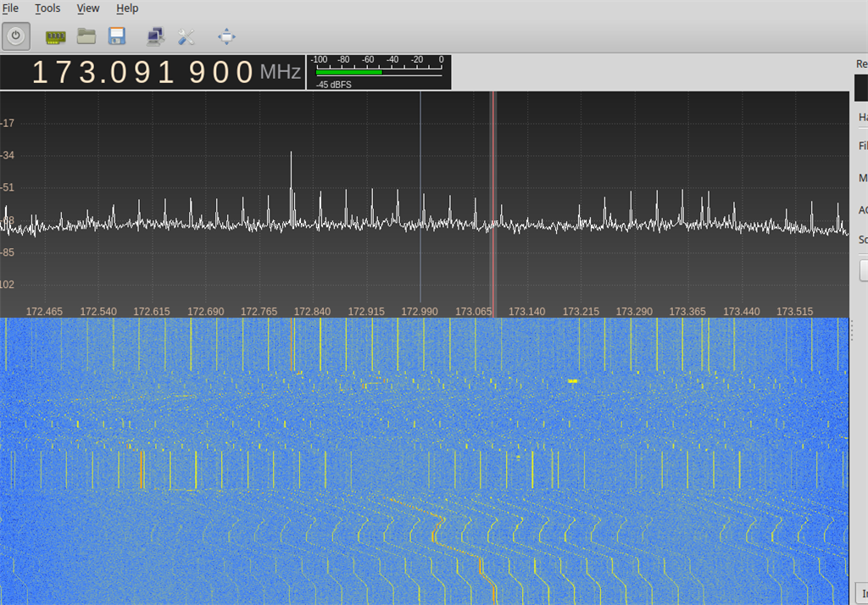868x605 pixels.
Task: Click the -34 label on the dB scale
Action: (x=8, y=156)
